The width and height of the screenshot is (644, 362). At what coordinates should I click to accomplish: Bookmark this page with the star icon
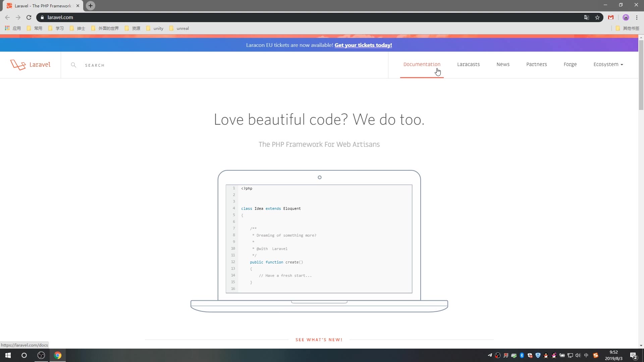point(597,17)
